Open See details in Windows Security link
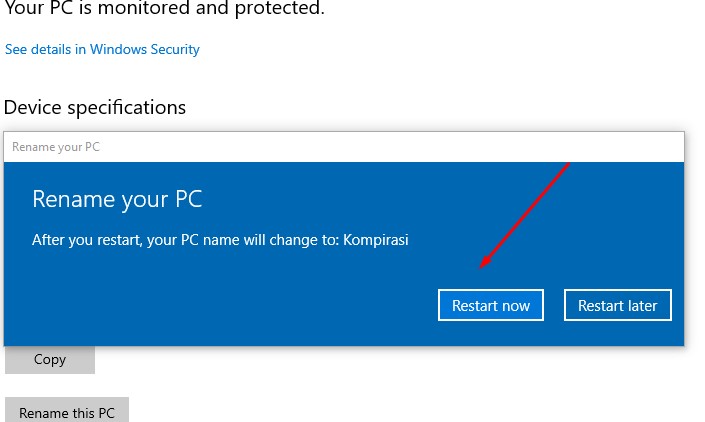The width and height of the screenshot is (705, 422). tap(102, 49)
